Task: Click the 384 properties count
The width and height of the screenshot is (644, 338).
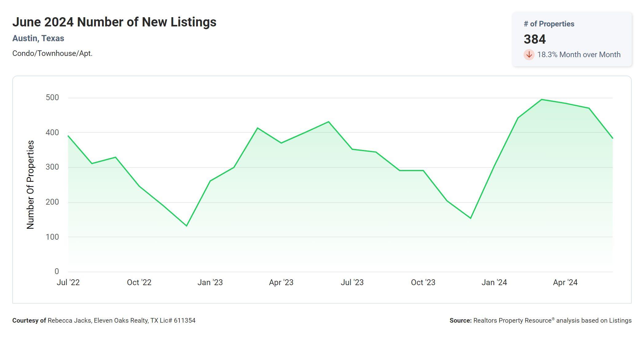Action: [535, 39]
